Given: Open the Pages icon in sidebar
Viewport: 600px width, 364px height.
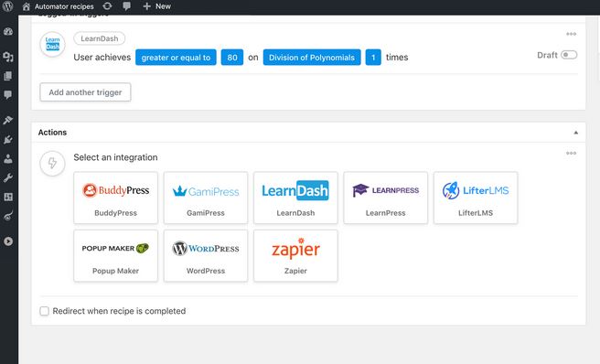Looking at the screenshot, I should pyautogui.click(x=8, y=76).
